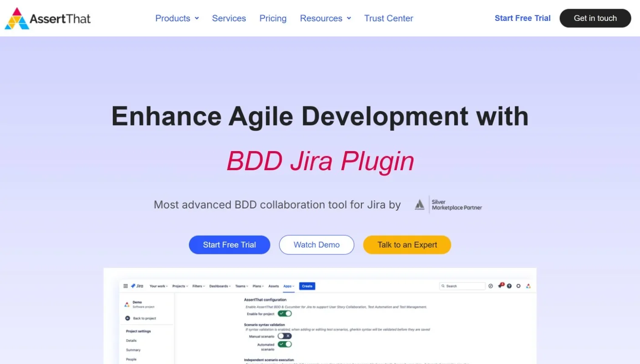Image resolution: width=640 pixels, height=364 pixels.
Task: Select Assets in the Jira navigation
Action: point(274,286)
